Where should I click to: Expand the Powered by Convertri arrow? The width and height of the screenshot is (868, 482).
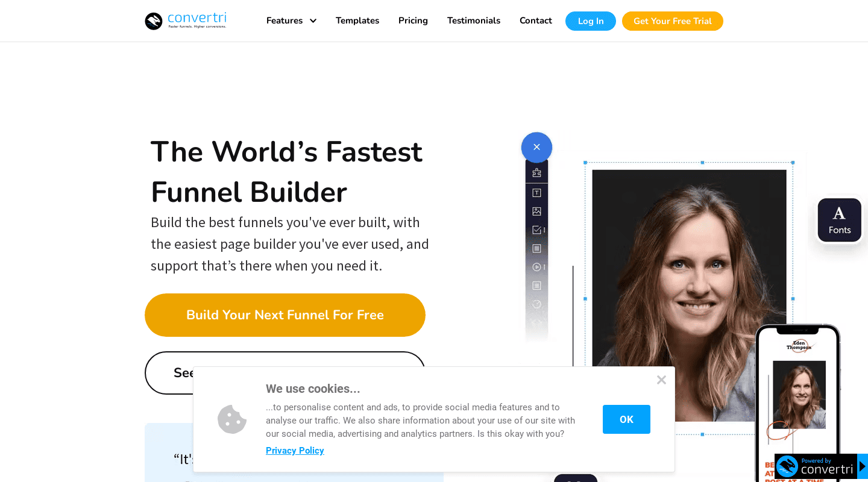(863, 466)
